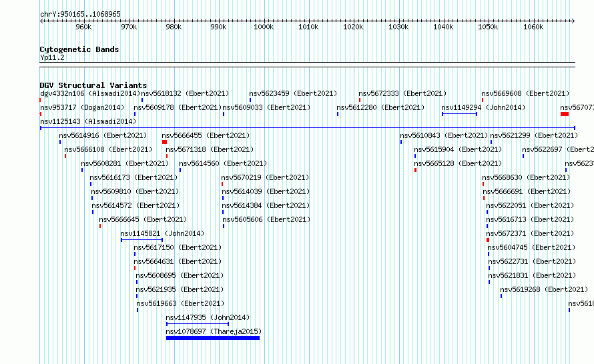Open nsv5614384 (Ebert2021) variant

pyautogui.click(x=266, y=205)
